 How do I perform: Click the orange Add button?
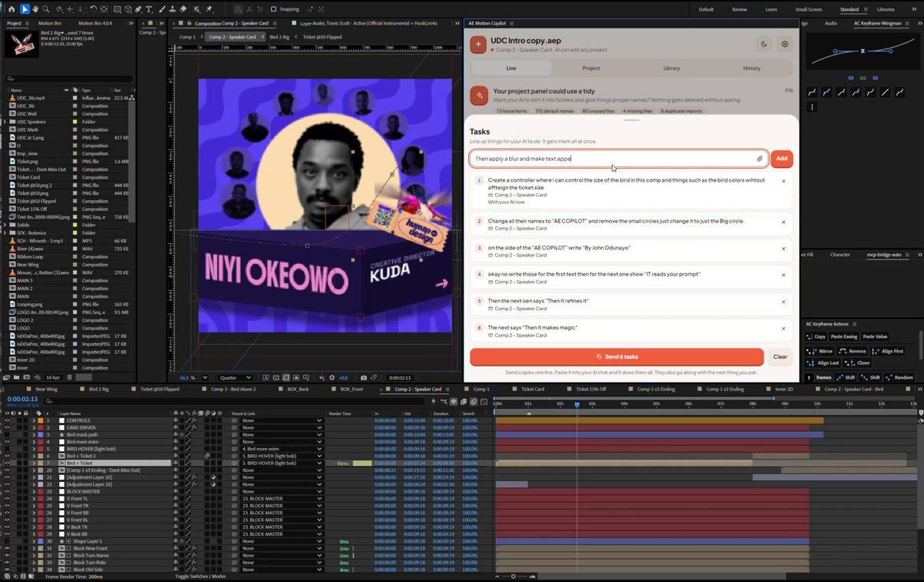click(782, 159)
